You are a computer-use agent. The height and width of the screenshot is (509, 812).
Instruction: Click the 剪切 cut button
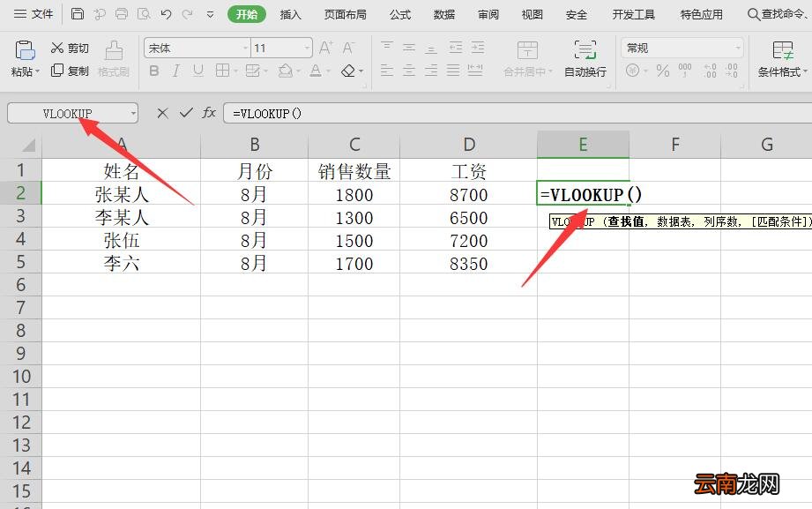70,49
